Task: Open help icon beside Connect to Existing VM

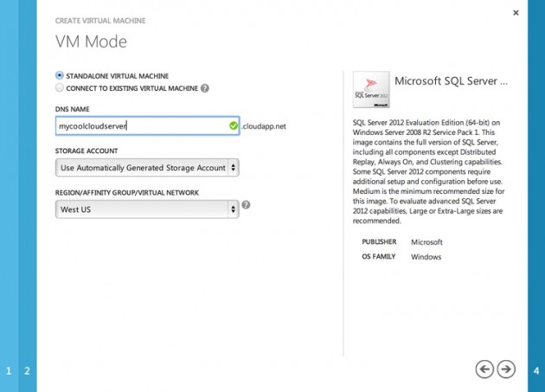Action: tap(205, 88)
